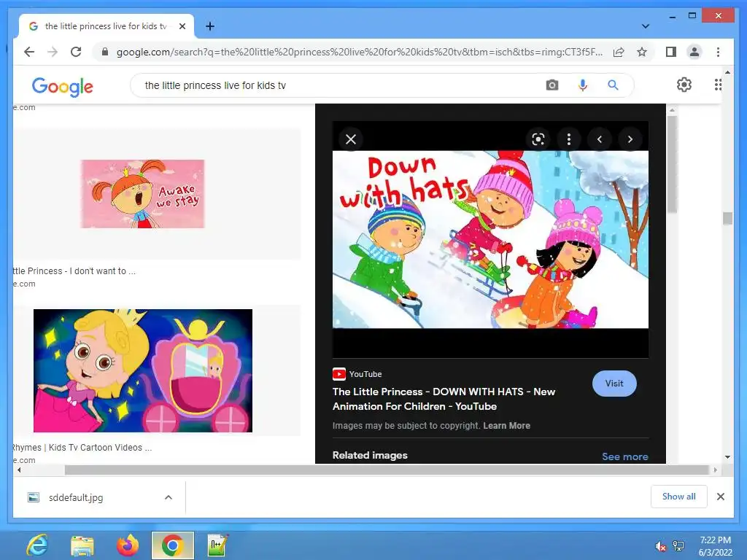Open a new browser tab
Image resolution: width=747 pixels, height=560 pixels.
click(210, 26)
